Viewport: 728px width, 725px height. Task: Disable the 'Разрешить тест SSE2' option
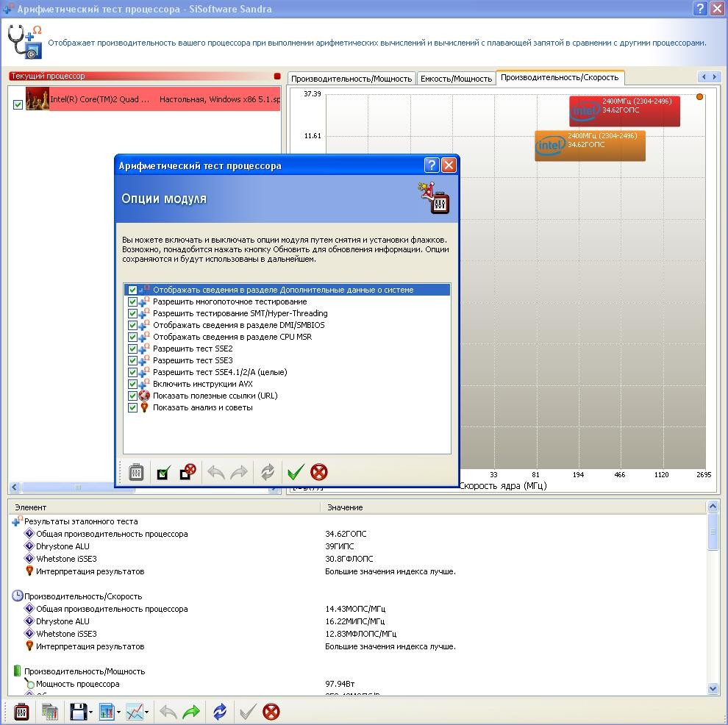[x=132, y=349]
